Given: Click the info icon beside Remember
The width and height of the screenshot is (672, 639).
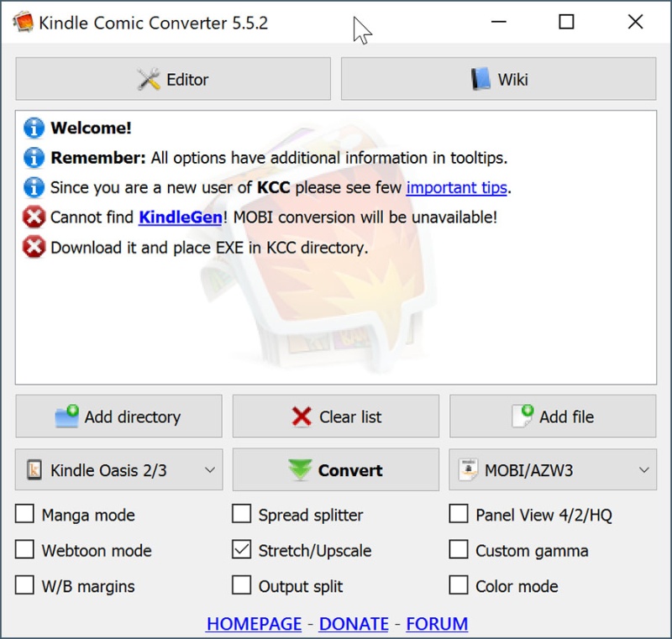Looking at the screenshot, I should coord(34,157).
